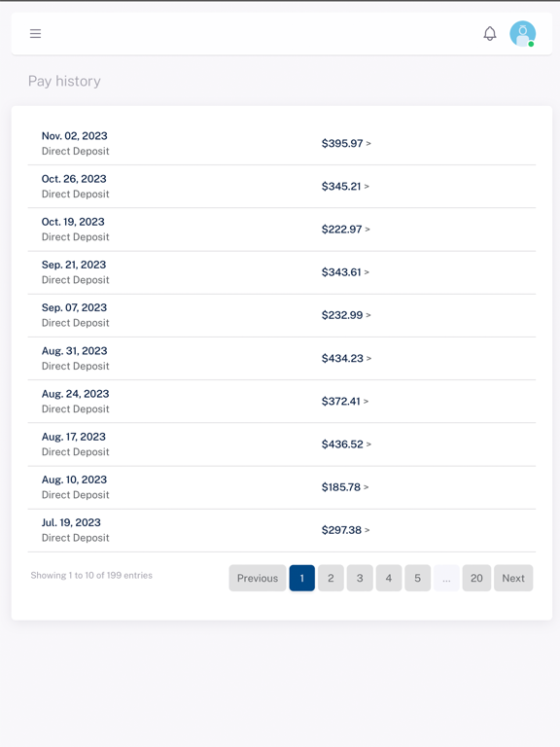Expand the $395.97 payment chevron
The width and height of the screenshot is (560, 747).
368,143
